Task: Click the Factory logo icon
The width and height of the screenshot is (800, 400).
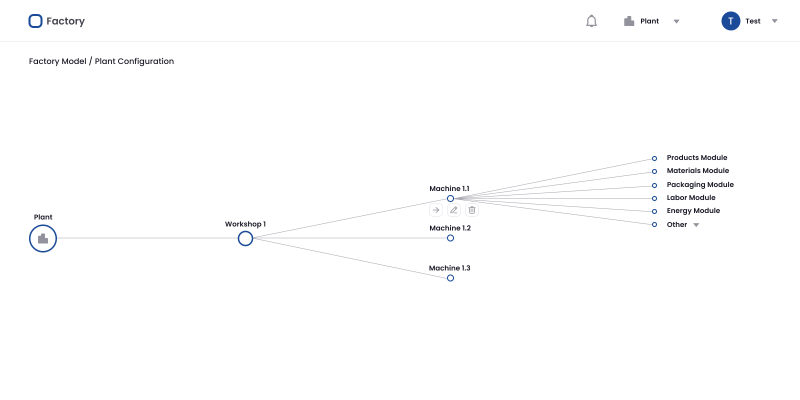Action: click(x=35, y=21)
